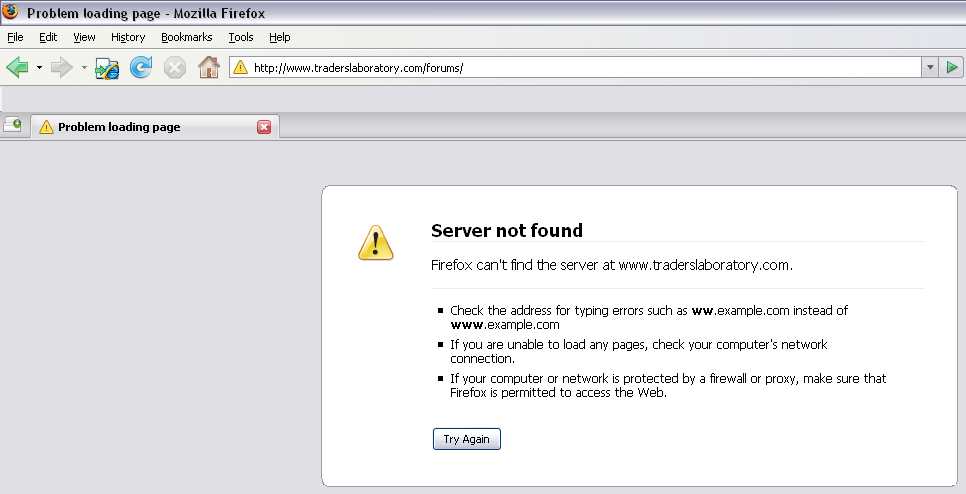Viewport: 966px width, 494px height.
Task: Open the File menu
Action: coord(15,37)
